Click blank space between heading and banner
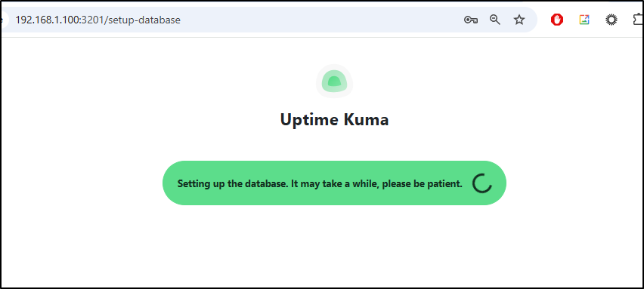The width and height of the screenshot is (644, 289). click(x=334, y=145)
